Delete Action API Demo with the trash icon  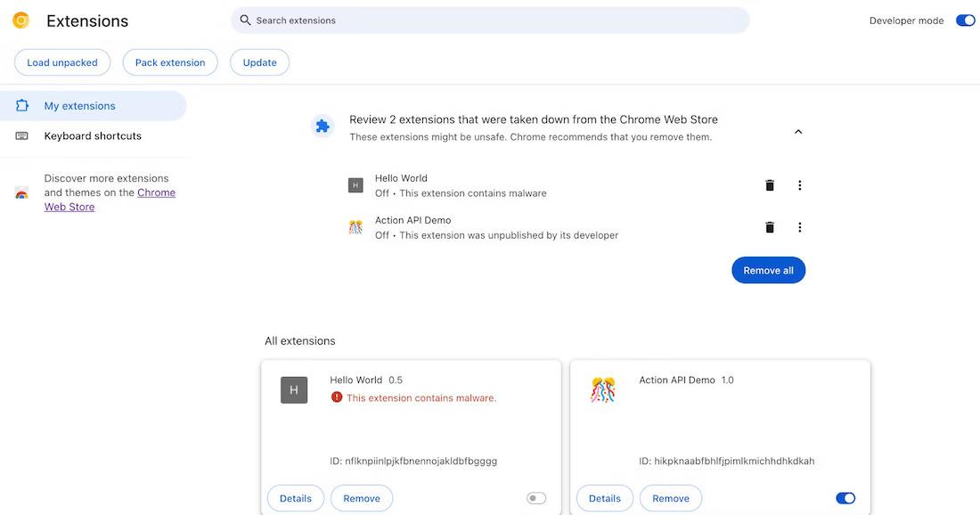(x=769, y=226)
